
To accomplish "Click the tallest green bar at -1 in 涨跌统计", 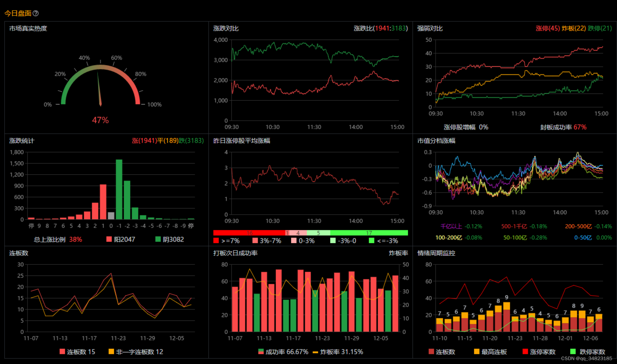I will click(119, 189).
